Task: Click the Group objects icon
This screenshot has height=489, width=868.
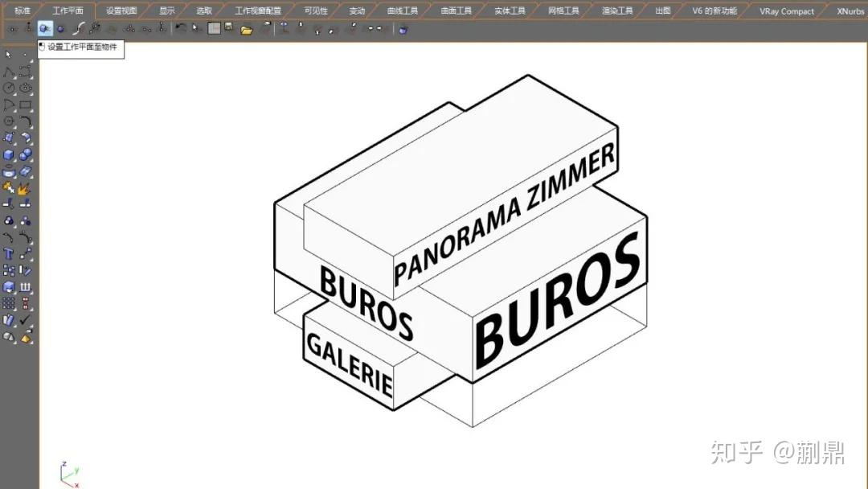Action: [x=9, y=221]
